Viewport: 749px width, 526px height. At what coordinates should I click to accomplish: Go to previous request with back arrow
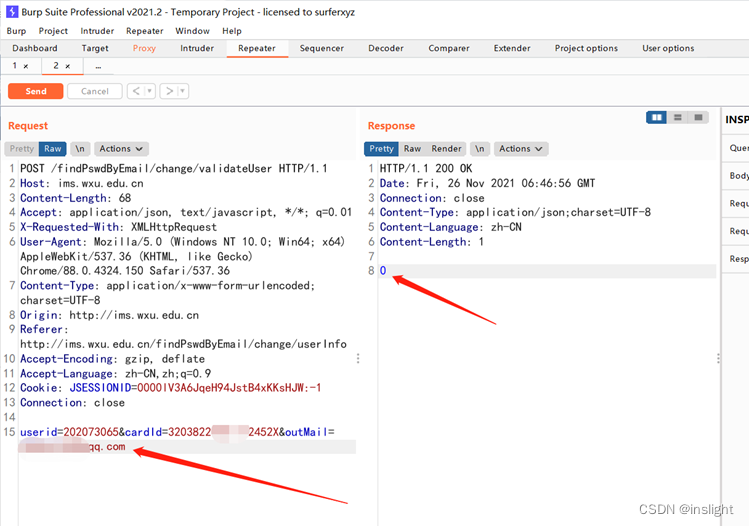[x=136, y=91]
